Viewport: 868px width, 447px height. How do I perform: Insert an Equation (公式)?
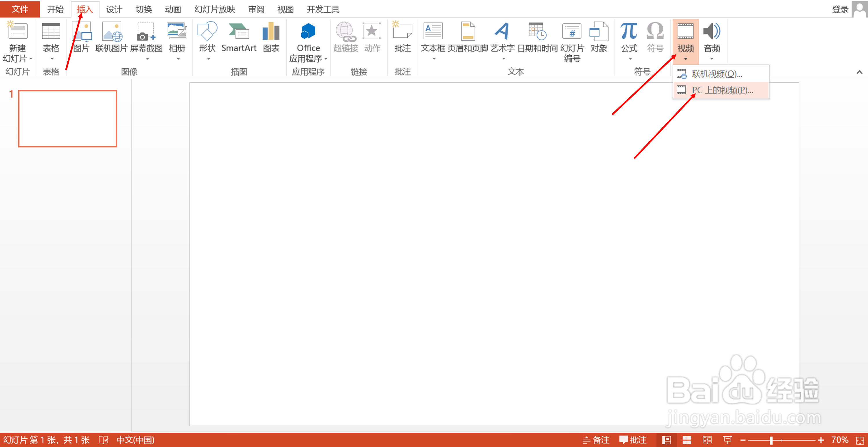(629, 37)
